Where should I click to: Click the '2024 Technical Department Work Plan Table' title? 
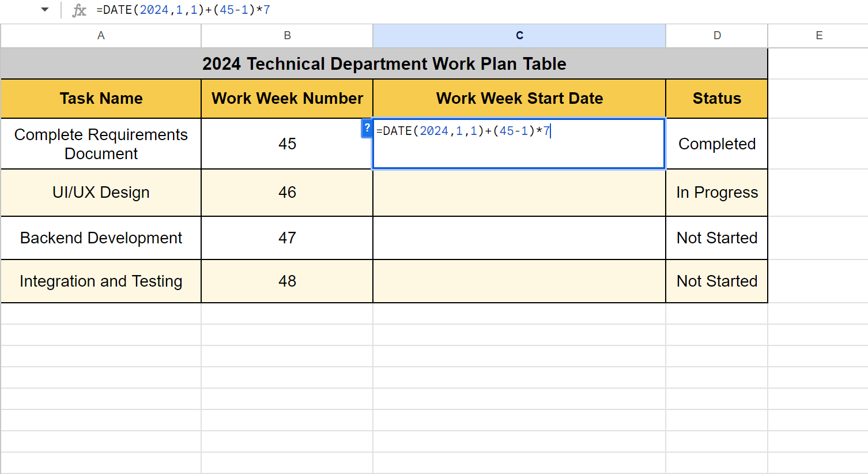tap(384, 63)
